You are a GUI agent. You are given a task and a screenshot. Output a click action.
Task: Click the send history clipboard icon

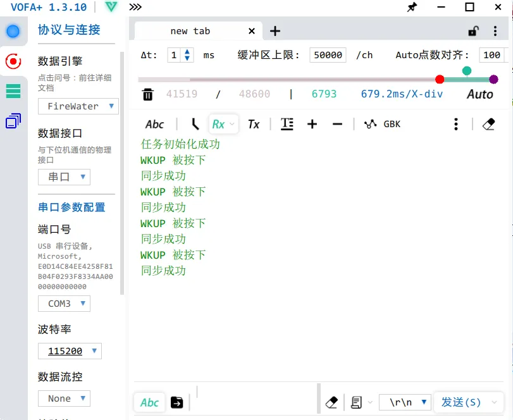[355, 401]
